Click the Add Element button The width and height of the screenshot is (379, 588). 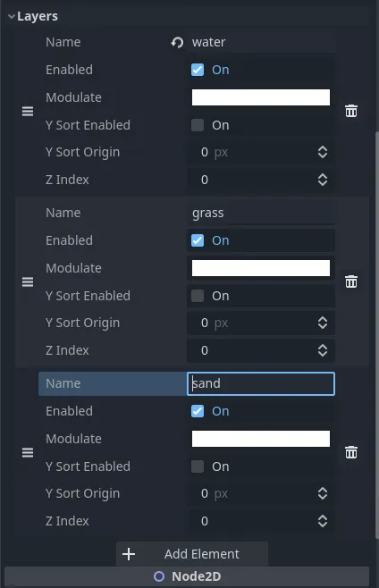192,554
